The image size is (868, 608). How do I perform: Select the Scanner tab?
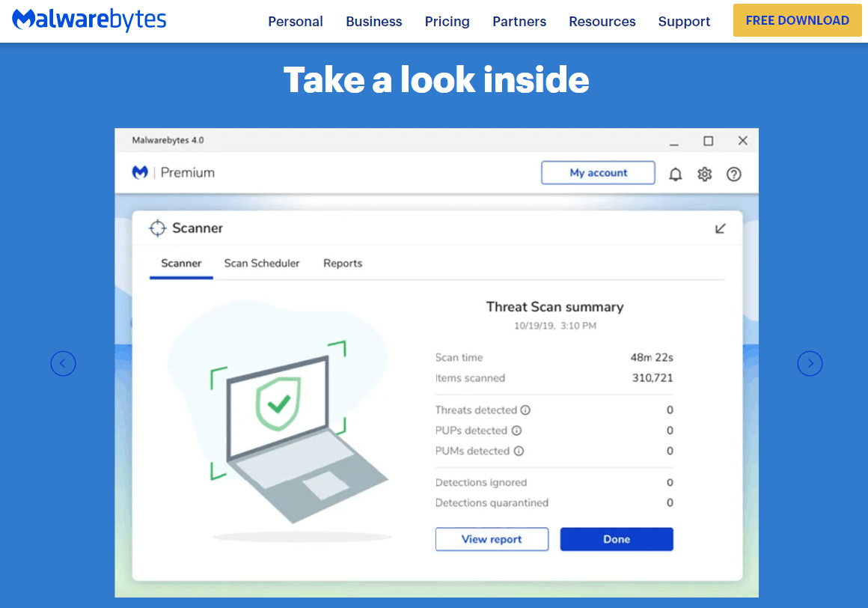tap(181, 264)
